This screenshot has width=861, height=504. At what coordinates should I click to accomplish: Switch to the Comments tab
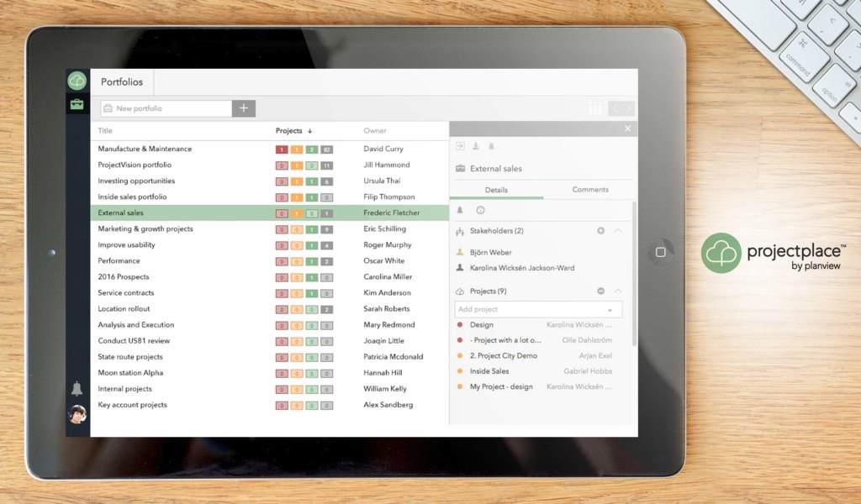point(590,190)
